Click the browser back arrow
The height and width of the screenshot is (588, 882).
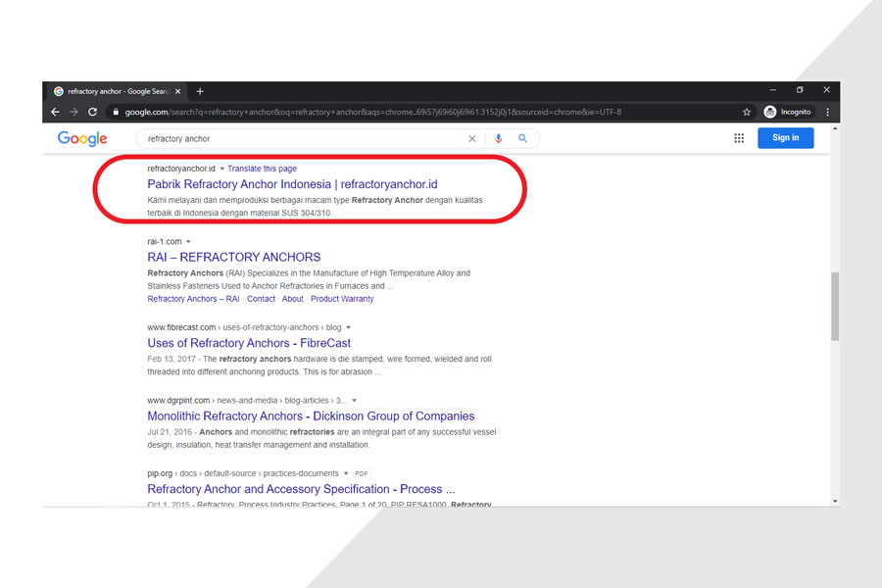point(55,112)
